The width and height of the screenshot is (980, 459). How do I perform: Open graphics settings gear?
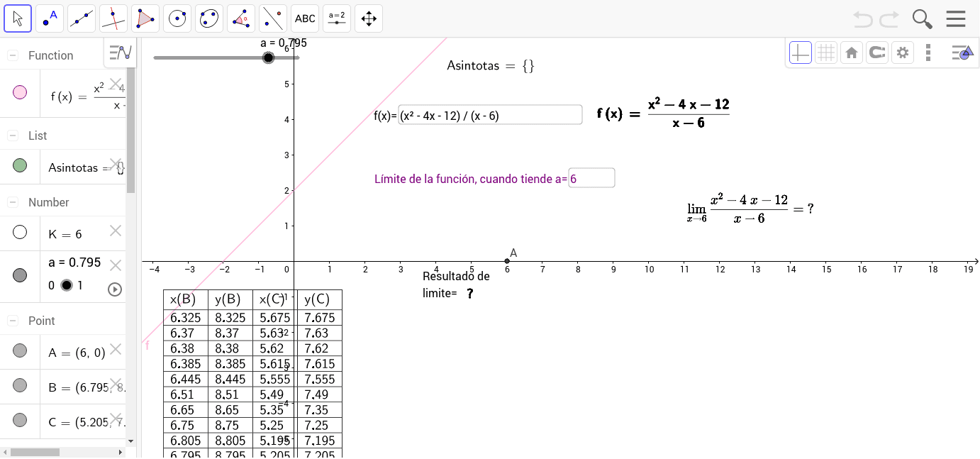point(902,52)
